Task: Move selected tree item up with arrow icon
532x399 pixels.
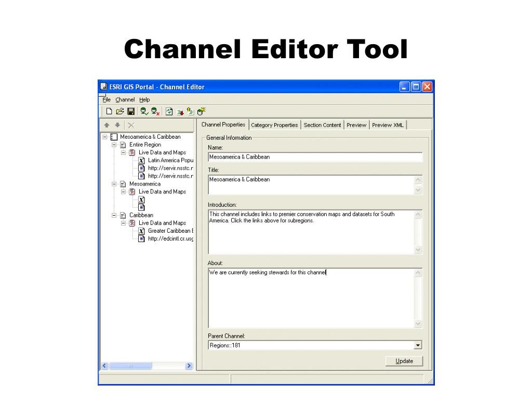Action: pos(107,125)
